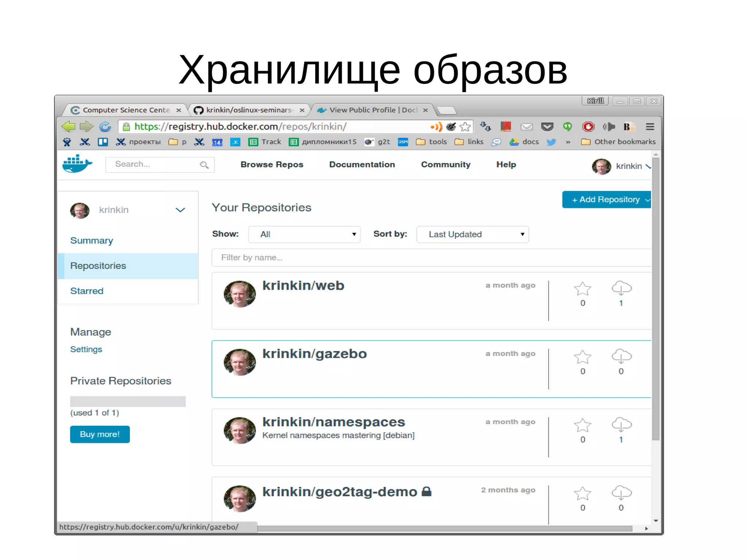Focus the Filter by name field
The width and height of the screenshot is (747, 560).
431,258
